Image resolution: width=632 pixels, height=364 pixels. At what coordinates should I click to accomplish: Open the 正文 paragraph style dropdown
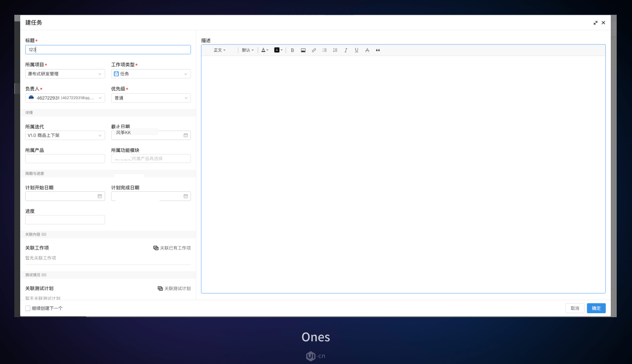220,50
